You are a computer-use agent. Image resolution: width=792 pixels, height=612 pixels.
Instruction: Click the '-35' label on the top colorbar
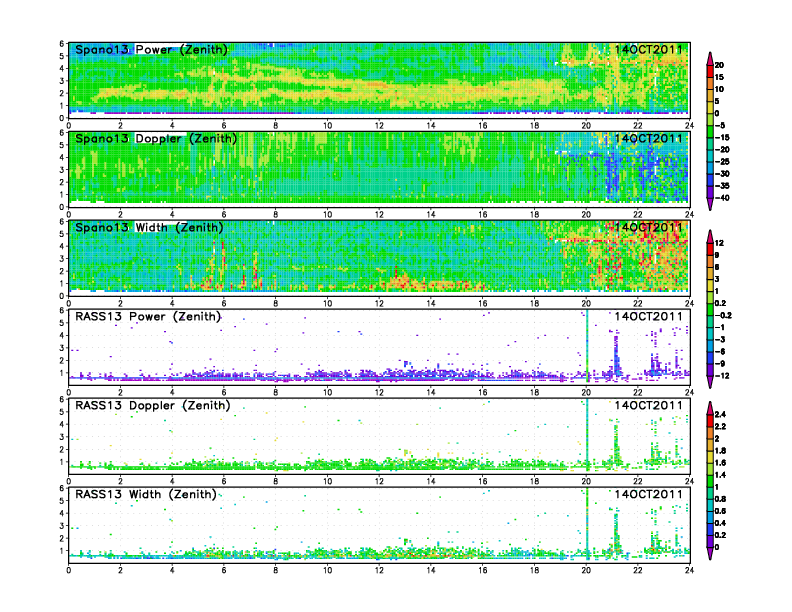(x=722, y=186)
